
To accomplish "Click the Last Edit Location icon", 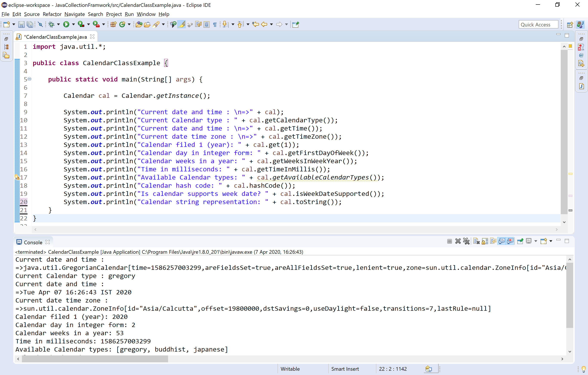I will (256, 25).
